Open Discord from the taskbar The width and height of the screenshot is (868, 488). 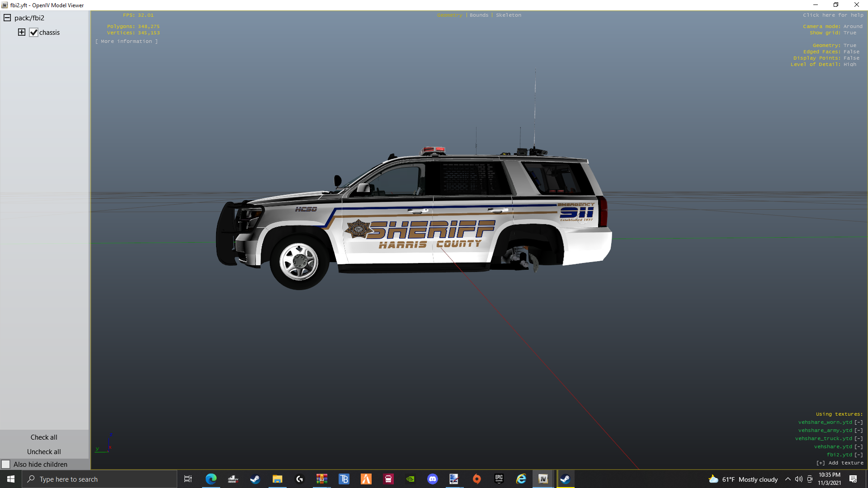pos(433,479)
